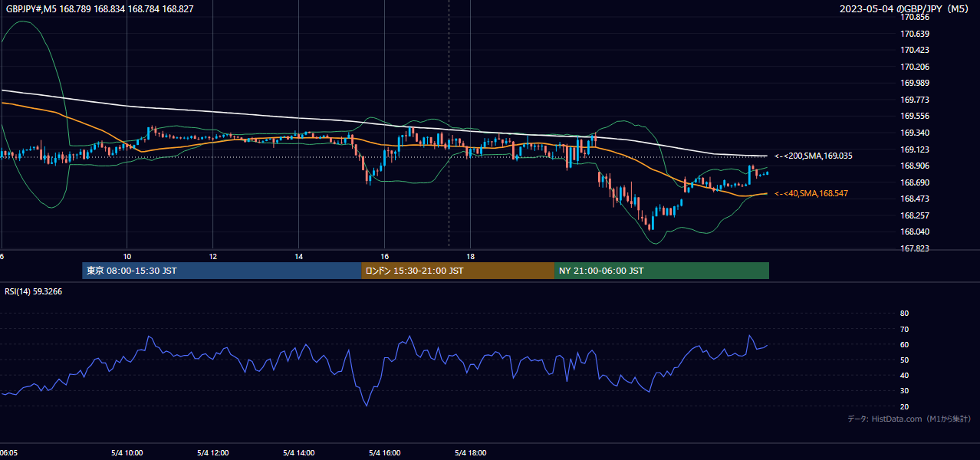Click price axis label 170.206

tap(915, 67)
